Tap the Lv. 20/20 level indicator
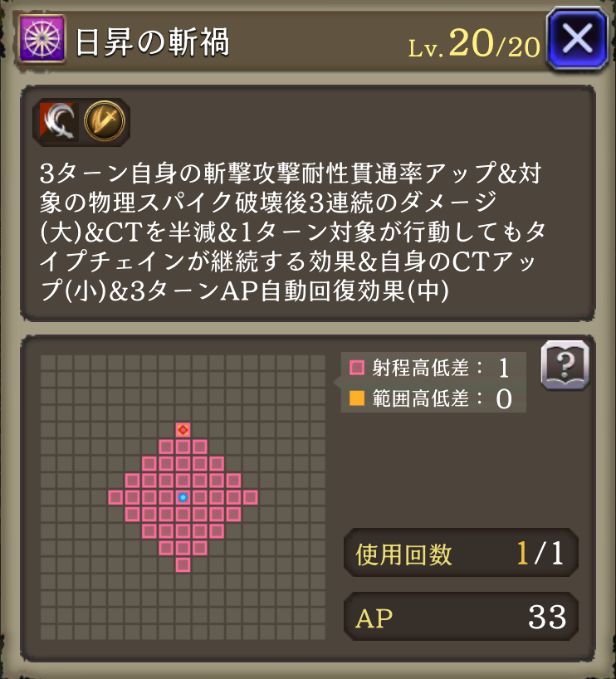 coord(474,44)
